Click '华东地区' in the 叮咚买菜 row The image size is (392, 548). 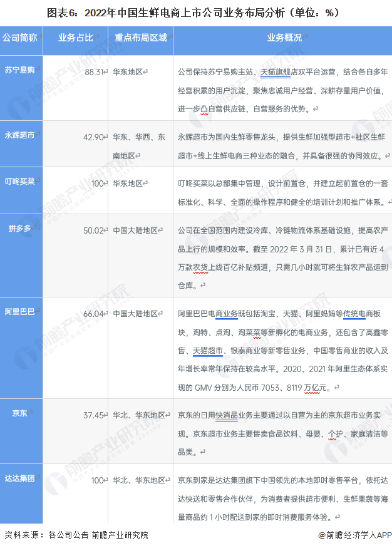point(128,184)
